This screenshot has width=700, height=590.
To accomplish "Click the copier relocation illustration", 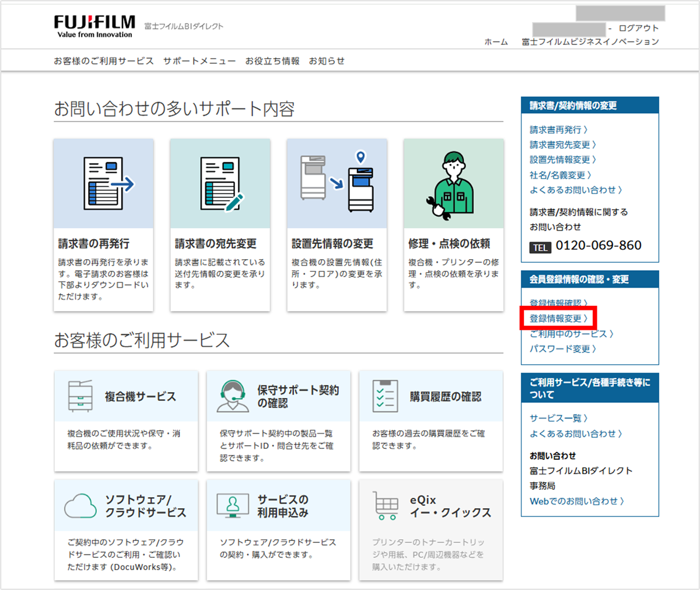I will click(337, 182).
